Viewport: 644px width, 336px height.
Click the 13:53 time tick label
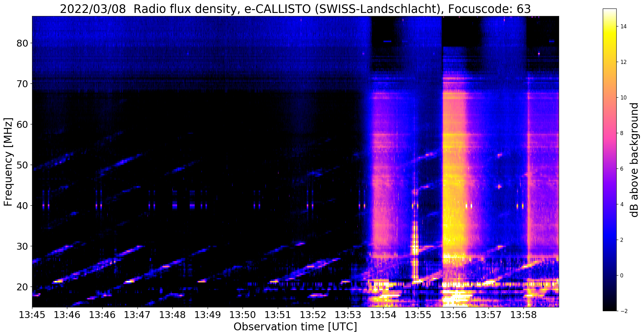tap(348, 315)
